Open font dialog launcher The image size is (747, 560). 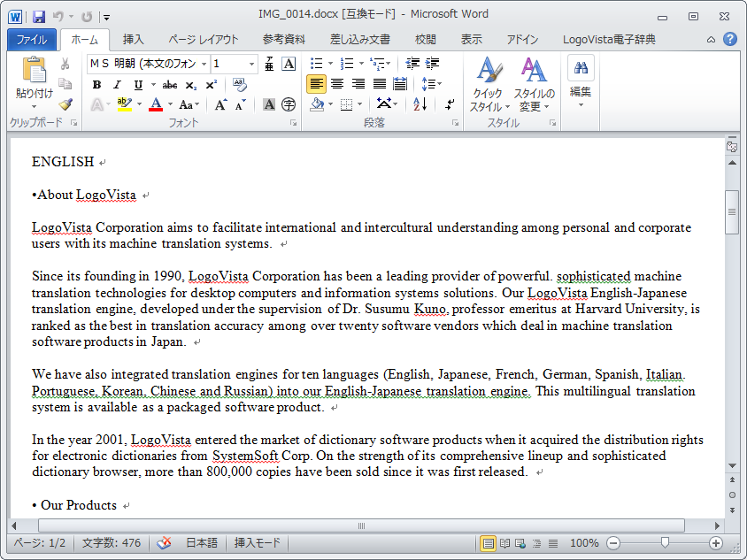(294, 123)
